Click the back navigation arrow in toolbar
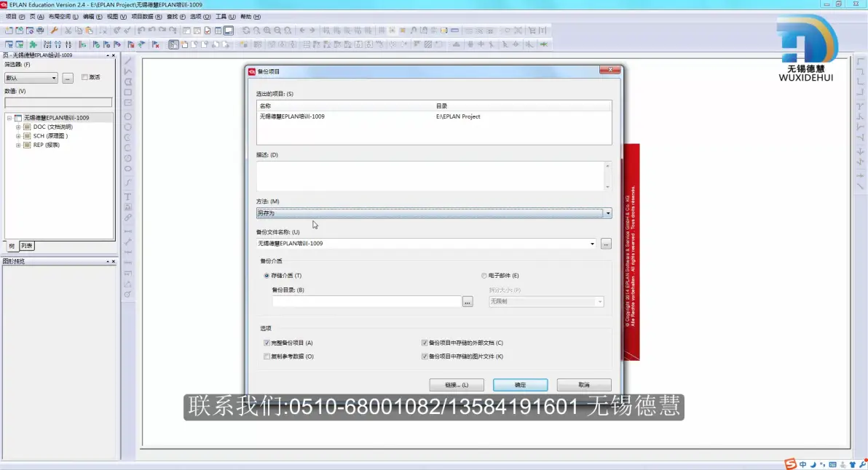The width and height of the screenshot is (868, 470). [302, 31]
